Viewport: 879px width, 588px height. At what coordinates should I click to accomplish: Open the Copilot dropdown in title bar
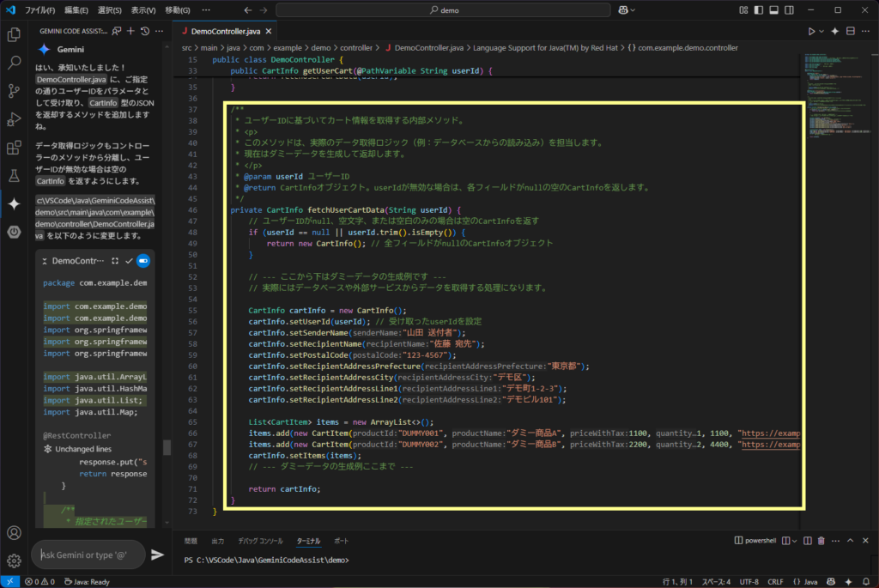coord(626,10)
